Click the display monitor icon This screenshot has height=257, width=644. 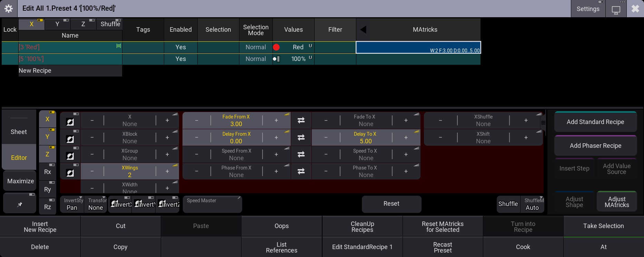click(616, 9)
